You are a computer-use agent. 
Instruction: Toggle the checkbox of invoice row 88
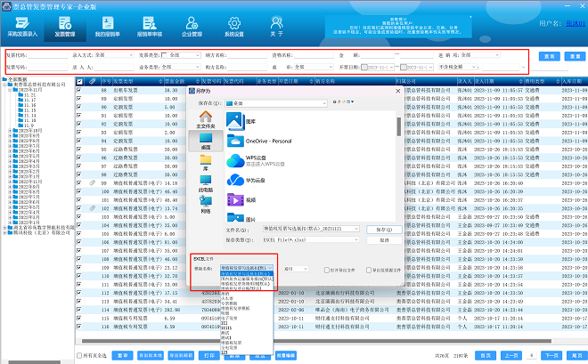(79, 90)
